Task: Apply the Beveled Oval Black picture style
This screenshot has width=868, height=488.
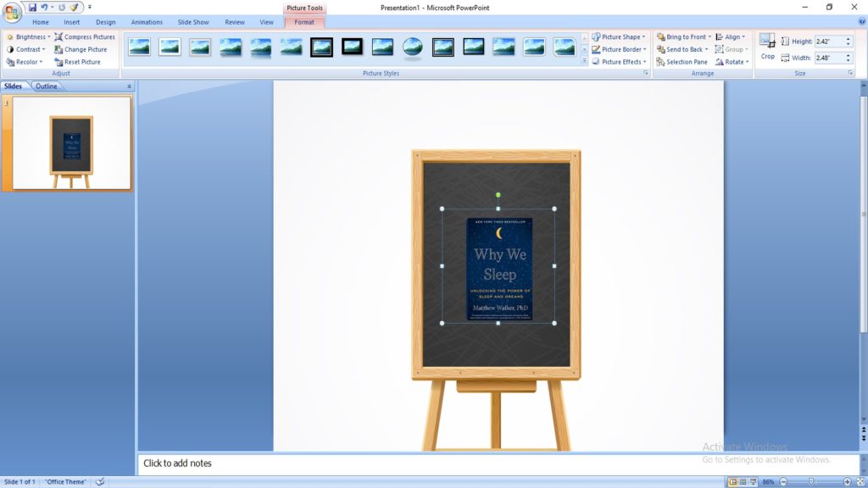Action: pos(413,47)
